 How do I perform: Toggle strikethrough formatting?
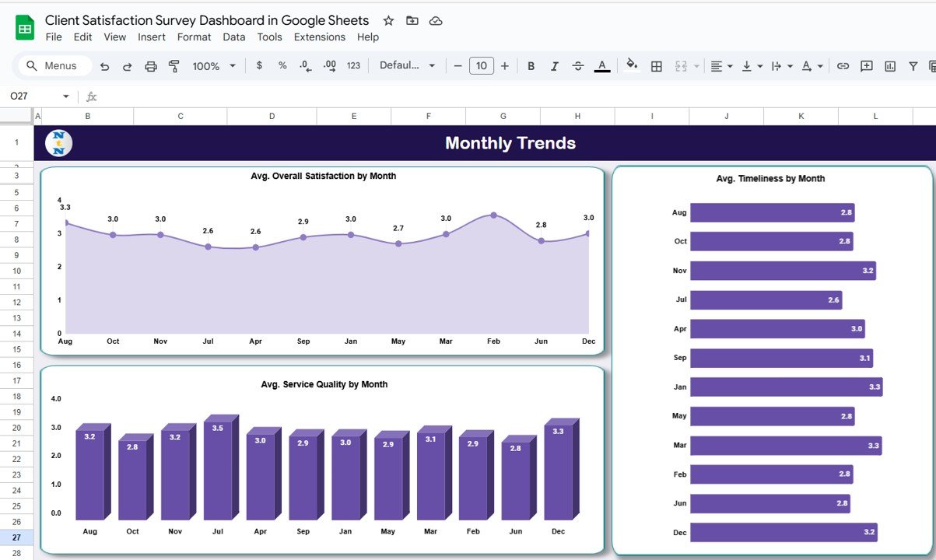pos(577,66)
